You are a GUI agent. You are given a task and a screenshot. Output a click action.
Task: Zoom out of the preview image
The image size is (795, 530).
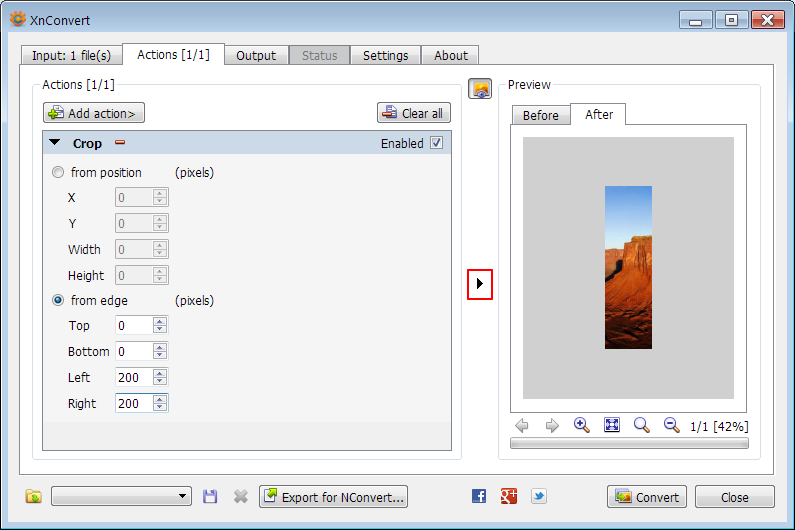[672, 425]
